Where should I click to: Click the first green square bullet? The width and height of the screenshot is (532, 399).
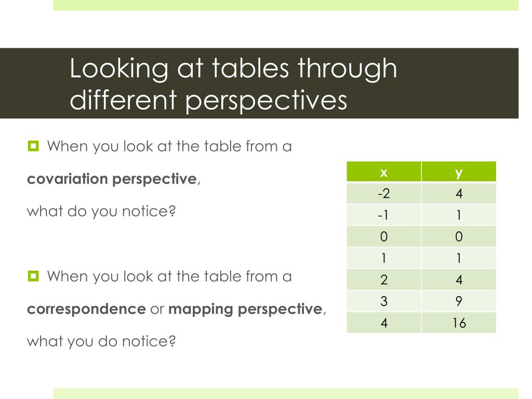(33, 146)
